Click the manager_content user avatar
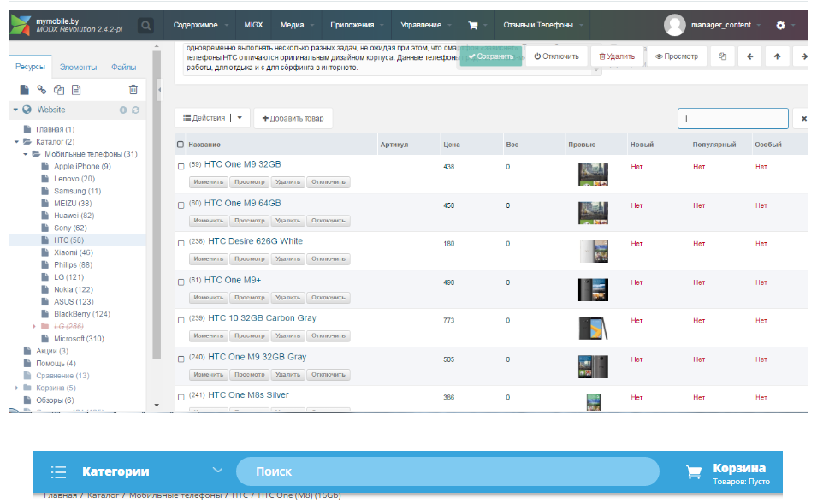The width and height of the screenshot is (823, 504). pos(674,25)
